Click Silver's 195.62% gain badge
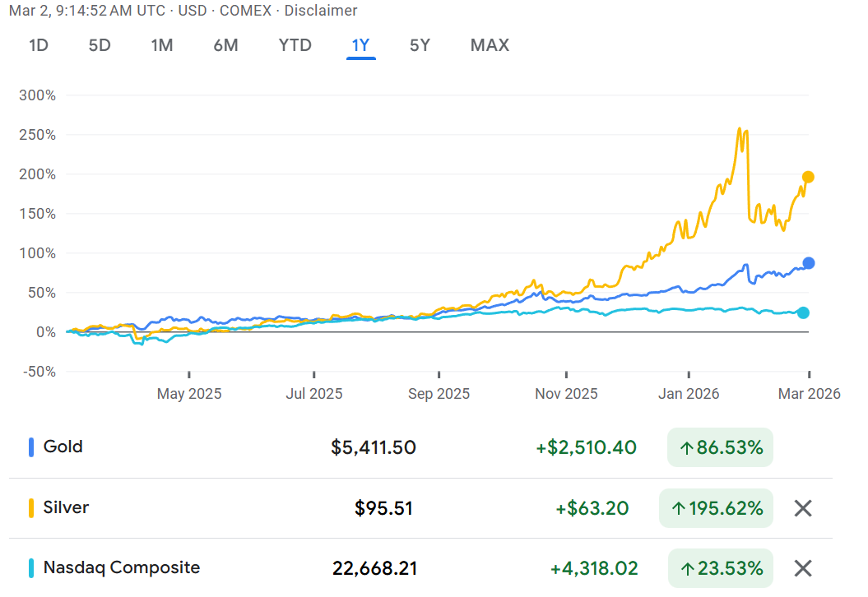The height and width of the screenshot is (597, 868). (x=717, y=508)
